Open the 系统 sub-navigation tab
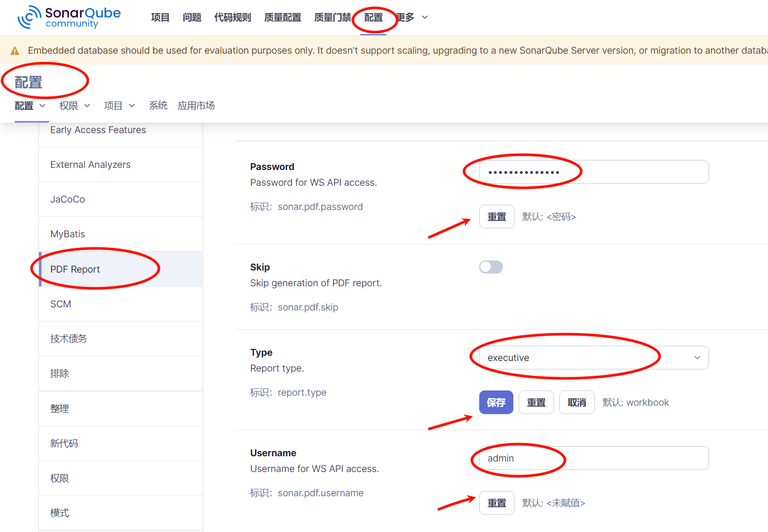 [158, 106]
